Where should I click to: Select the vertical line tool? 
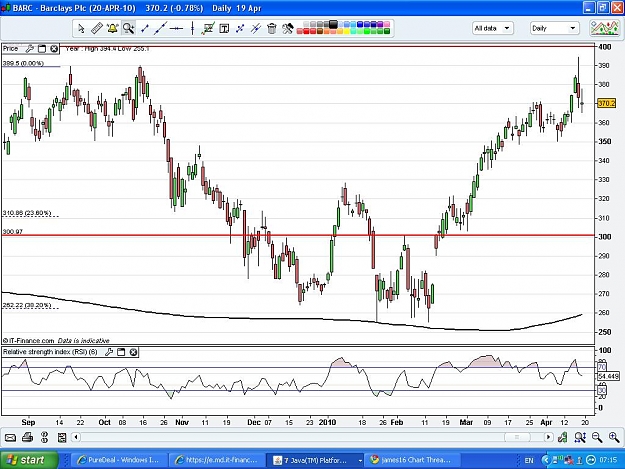click(193, 28)
